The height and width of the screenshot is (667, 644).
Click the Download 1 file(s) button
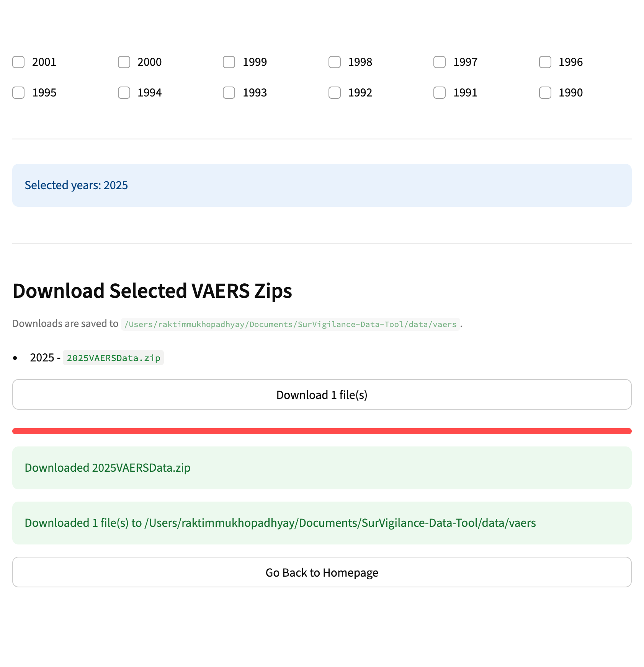322,394
